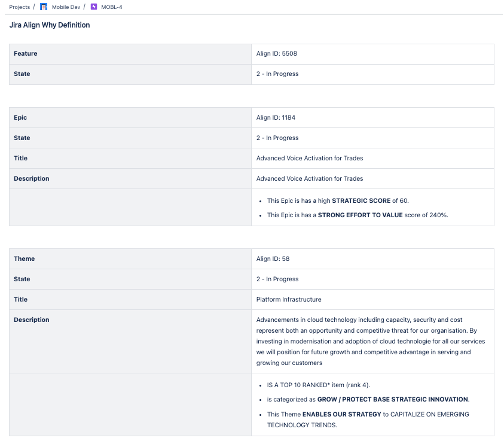Select the ENABLES OUR STRATEGY bullet
The image size is (504, 447).
368,419
